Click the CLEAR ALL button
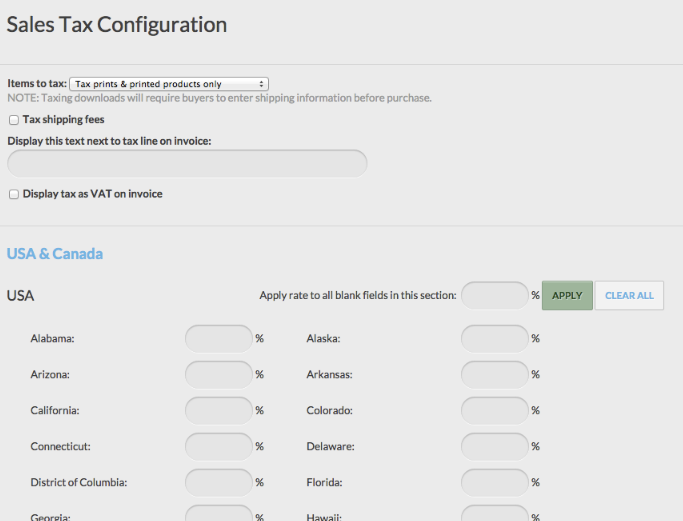 [629, 295]
